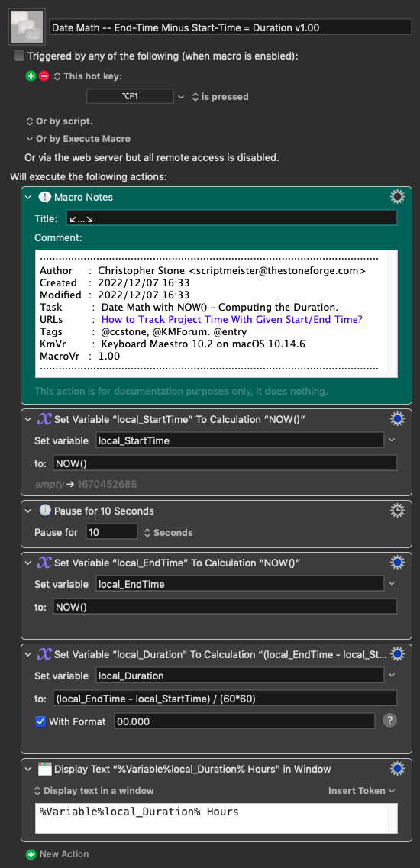Open gear menu of Set Variable local_EndTime action
Image resolution: width=420 pixels, height=868 pixels.
397,563
